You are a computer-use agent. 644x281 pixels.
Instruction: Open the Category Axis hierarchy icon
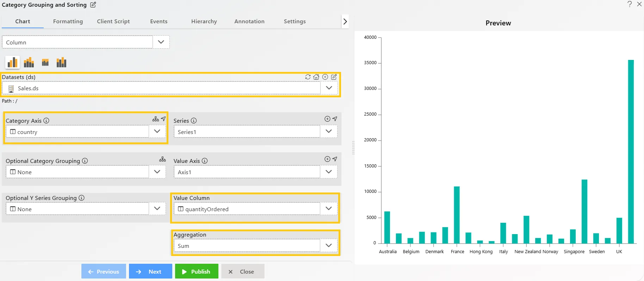[155, 119]
